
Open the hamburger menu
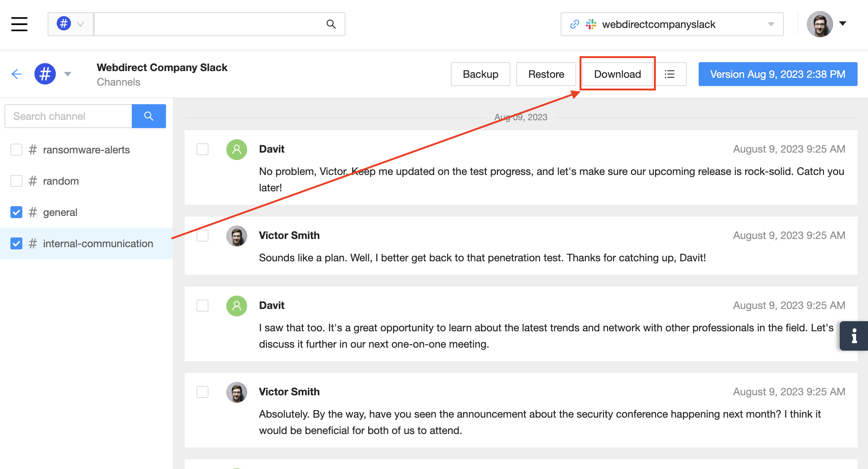[x=19, y=24]
